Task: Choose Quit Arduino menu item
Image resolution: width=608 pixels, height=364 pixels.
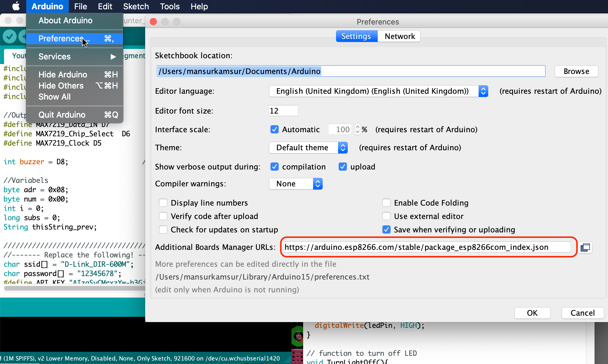Action: pos(75,115)
